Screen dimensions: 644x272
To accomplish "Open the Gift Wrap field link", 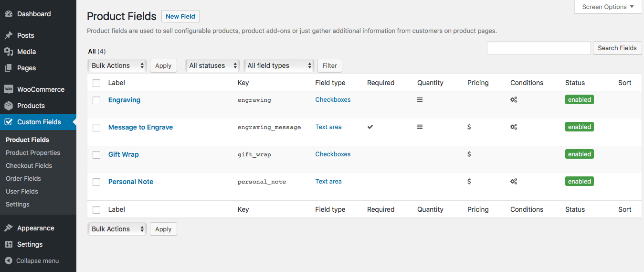I will [124, 154].
